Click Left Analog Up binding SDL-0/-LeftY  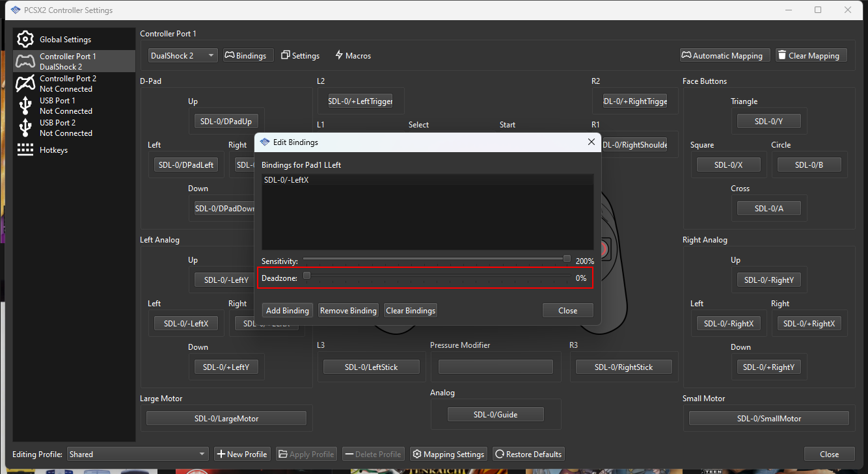coord(226,280)
